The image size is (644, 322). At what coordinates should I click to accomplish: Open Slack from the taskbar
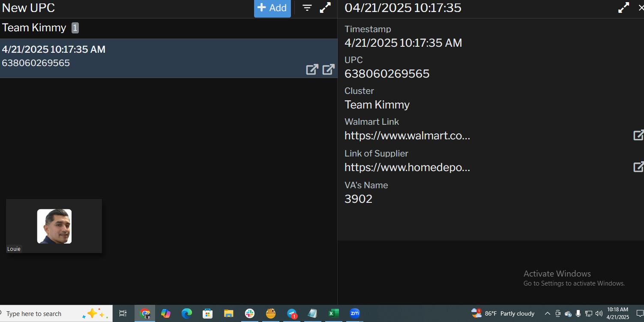(250, 313)
